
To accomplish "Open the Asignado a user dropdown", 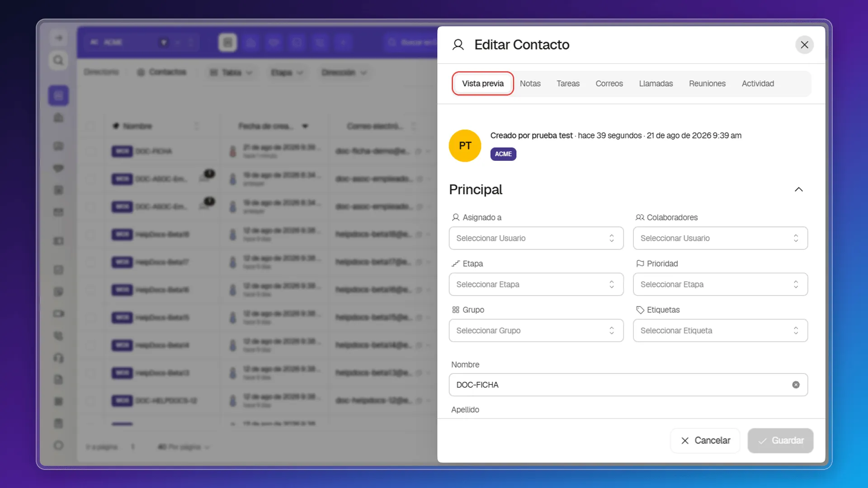I will point(536,238).
